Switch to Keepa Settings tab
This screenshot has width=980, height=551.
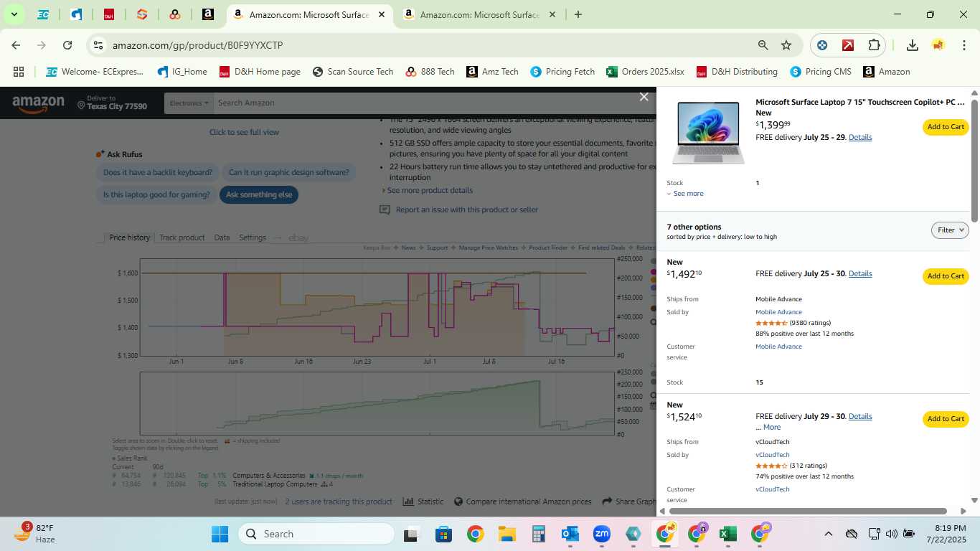pyautogui.click(x=252, y=237)
